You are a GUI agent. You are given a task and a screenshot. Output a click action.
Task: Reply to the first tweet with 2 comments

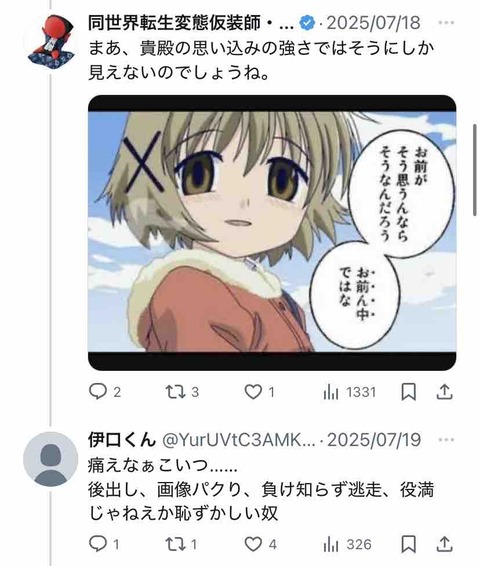(105, 392)
